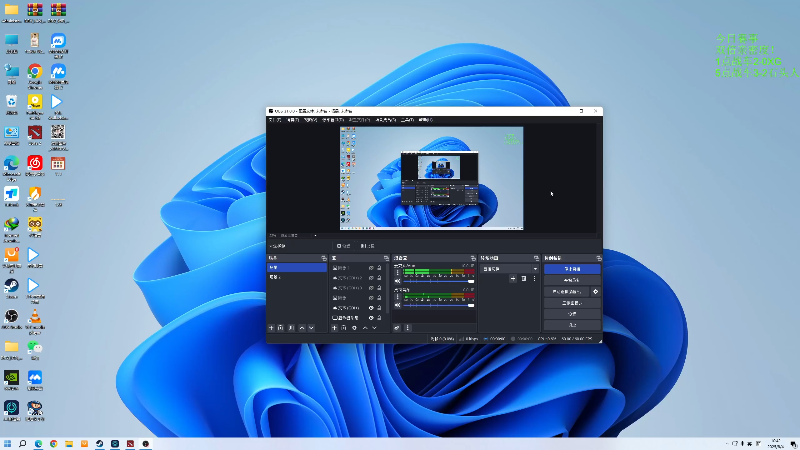Open Windows Start button on taskbar

pyautogui.click(x=7, y=444)
